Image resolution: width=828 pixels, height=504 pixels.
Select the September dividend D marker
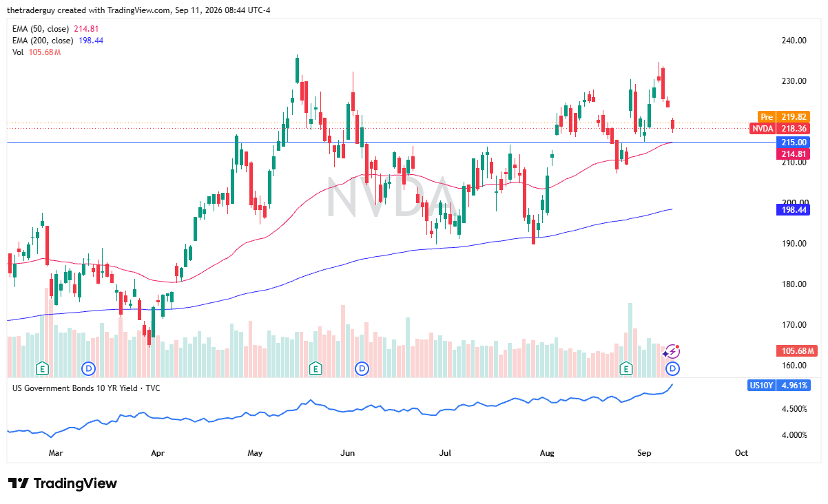[x=673, y=368]
